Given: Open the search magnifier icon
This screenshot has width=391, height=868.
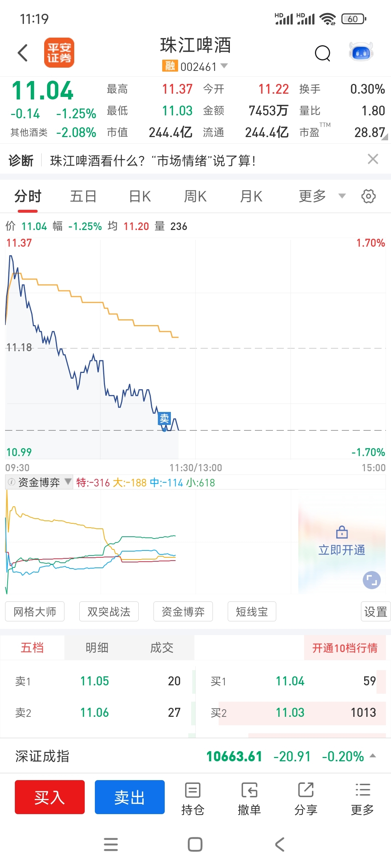Looking at the screenshot, I should [323, 54].
